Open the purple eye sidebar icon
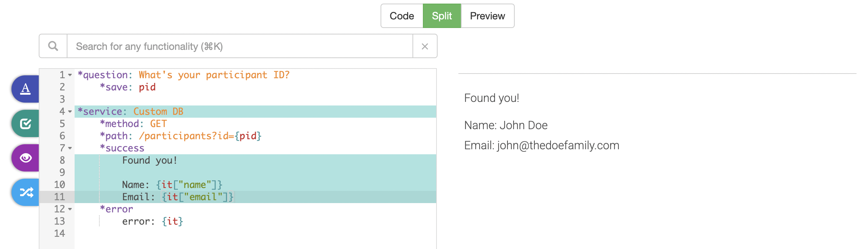This screenshot has height=249, width=868. pyautogui.click(x=25, y=158)
